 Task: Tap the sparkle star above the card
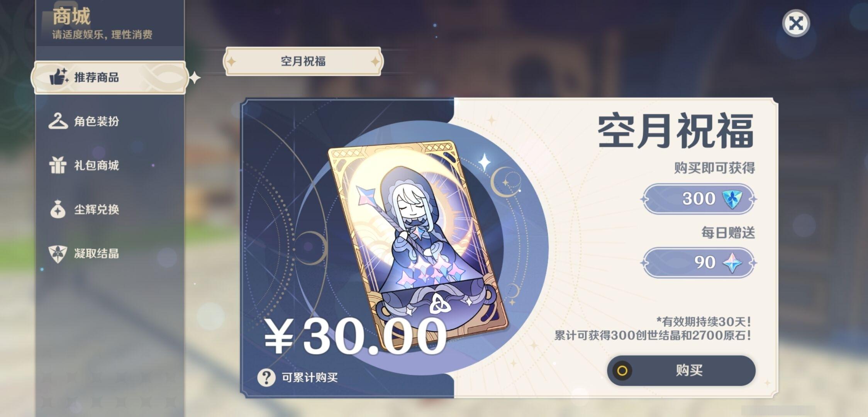click(484, 161)
